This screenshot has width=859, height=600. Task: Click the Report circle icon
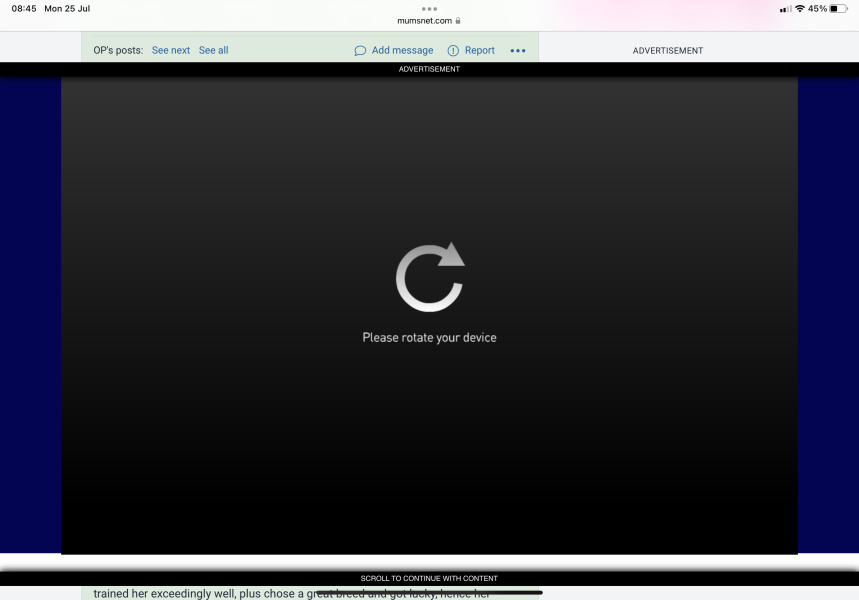pyautogui.click(x=453, y=50)
